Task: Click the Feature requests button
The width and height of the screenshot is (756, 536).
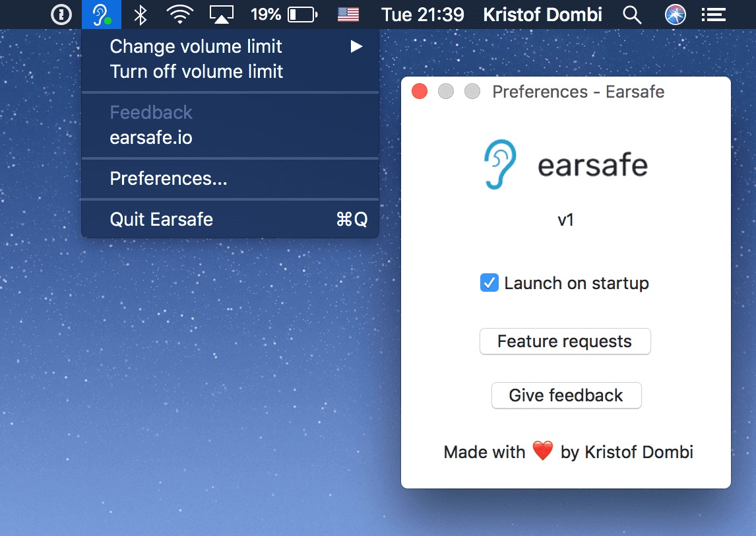Action: [x=565, y=341]
